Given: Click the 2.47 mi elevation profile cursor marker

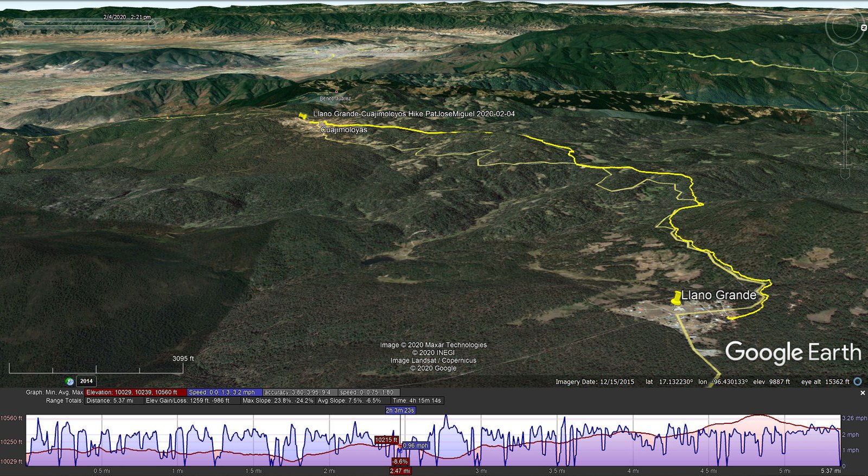Looking at the screenshot, I should (400, 471).
